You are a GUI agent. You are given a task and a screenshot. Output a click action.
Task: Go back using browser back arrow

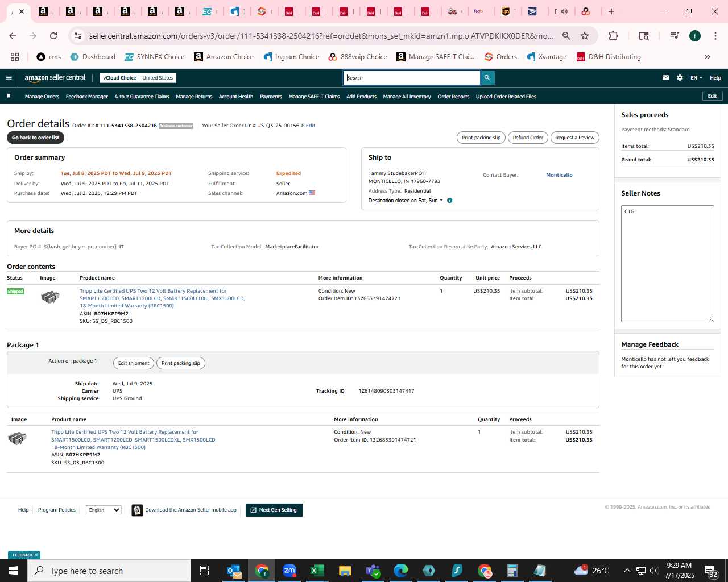coord(13,36)
